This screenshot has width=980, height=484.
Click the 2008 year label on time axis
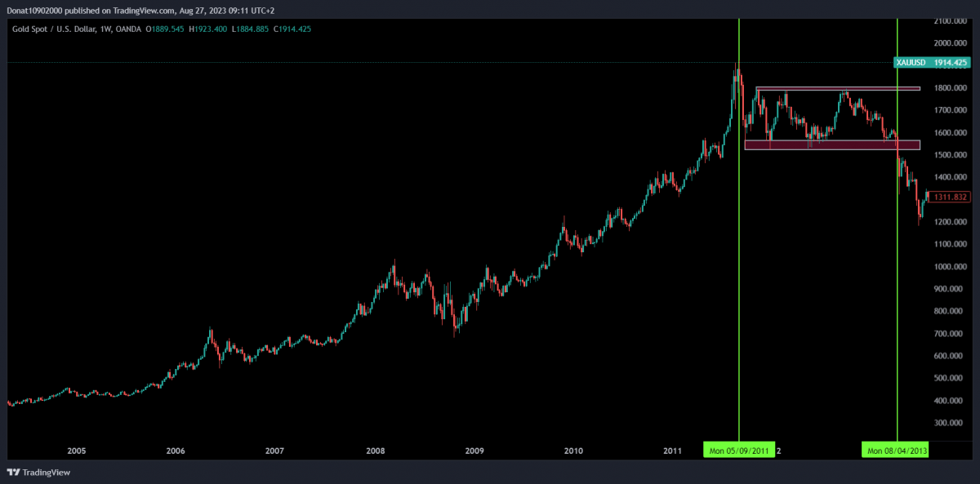point(375,451)
